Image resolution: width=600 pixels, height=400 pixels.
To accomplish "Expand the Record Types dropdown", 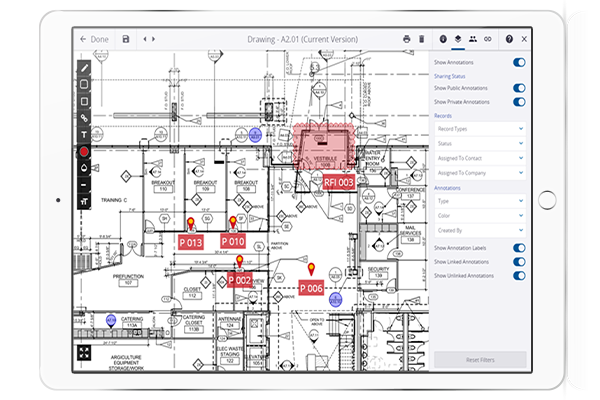I will (479, 129).
